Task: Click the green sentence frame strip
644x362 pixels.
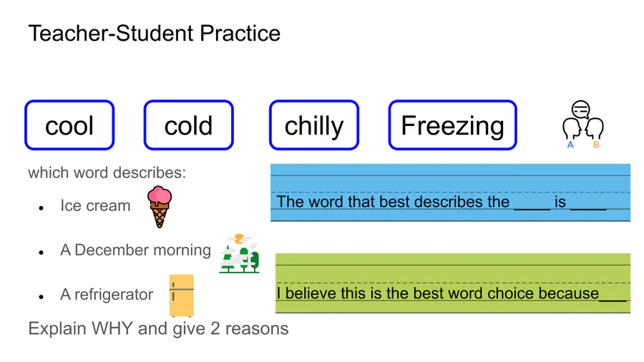Action: (453, 283)
